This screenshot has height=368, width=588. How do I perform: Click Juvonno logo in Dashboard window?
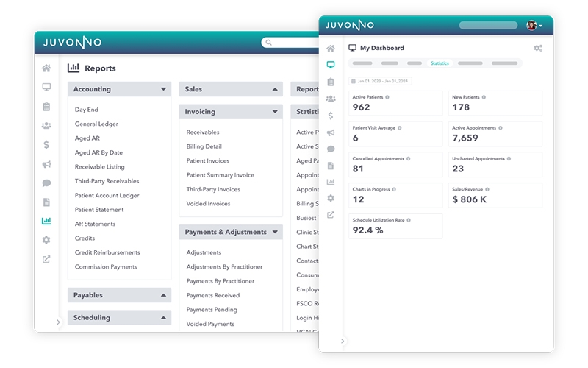click(x=350, y=25)
